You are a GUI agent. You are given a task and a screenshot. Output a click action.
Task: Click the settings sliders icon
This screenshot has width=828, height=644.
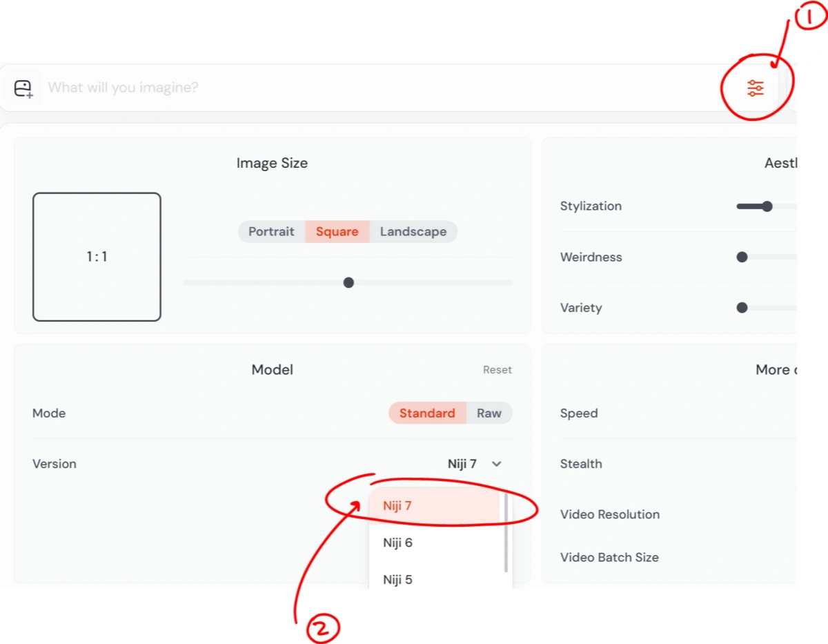[756, 88]
